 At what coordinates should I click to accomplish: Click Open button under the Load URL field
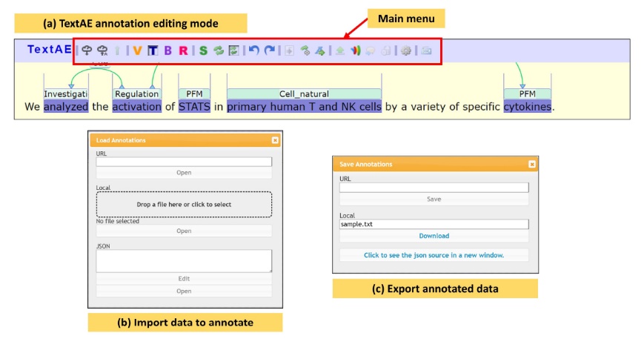click(x=184, y=173)
